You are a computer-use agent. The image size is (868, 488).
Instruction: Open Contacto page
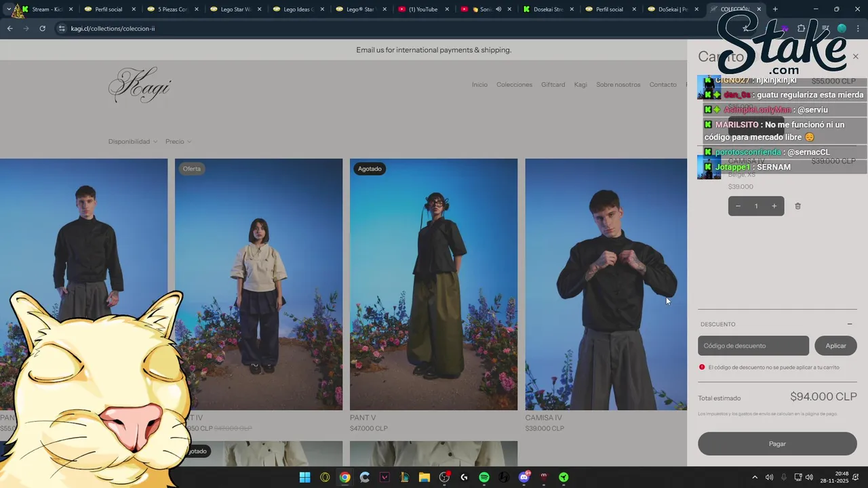pos(663,85)
